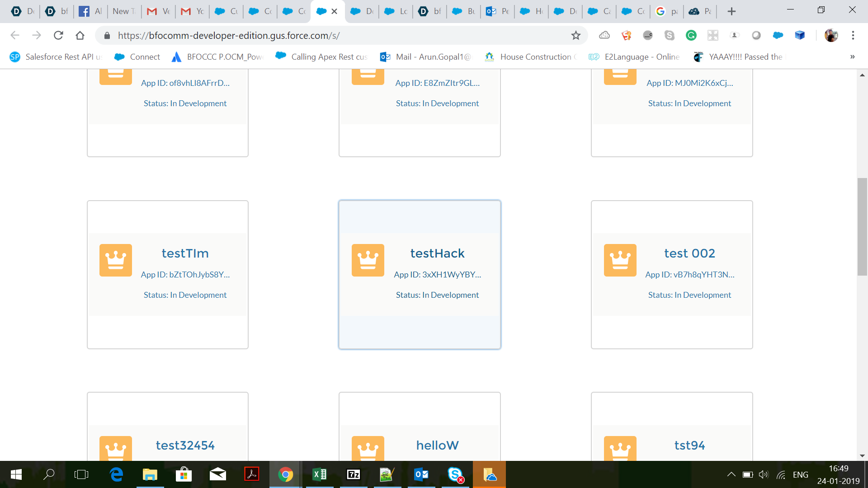Click the address bar URL field

tap(316, 35)
